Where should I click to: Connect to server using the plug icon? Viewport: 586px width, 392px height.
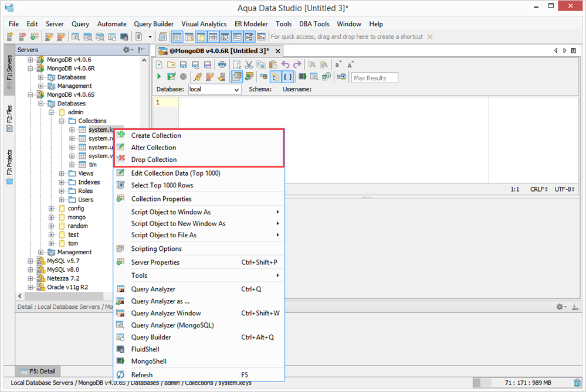198,77
